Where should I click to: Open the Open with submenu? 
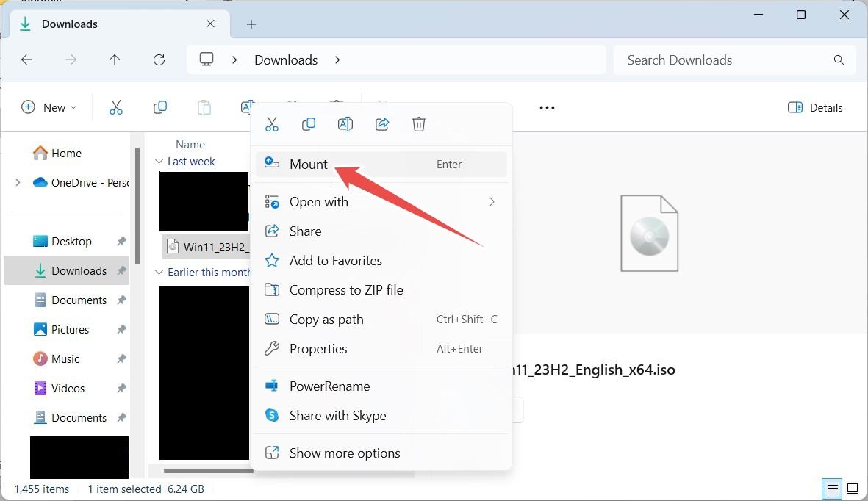point(319,201)
